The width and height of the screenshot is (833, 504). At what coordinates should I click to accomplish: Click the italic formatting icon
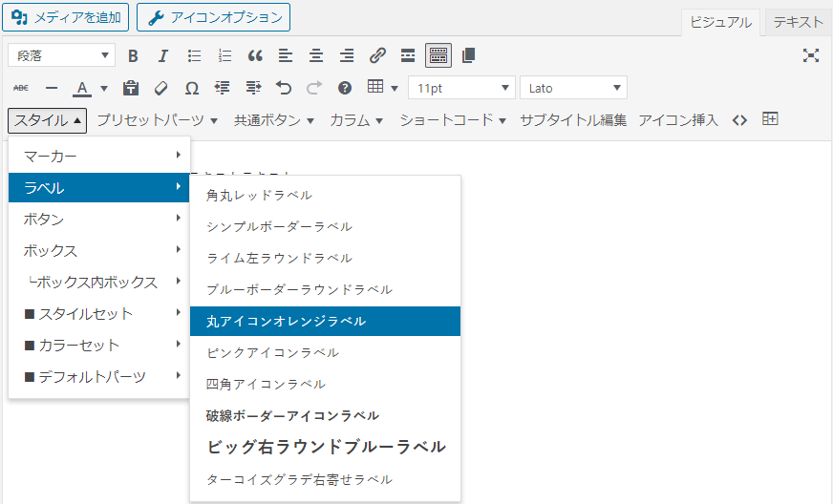163,55
